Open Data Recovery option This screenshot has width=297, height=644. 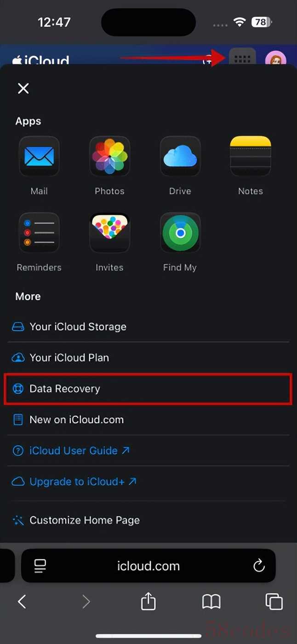[x=64, y=389]
